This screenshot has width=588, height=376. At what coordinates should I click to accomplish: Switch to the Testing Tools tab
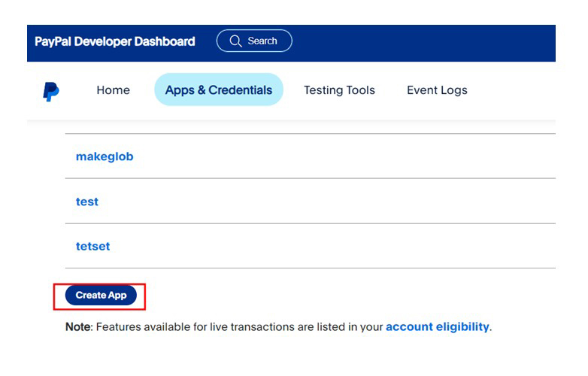click(x=339, y=90)
